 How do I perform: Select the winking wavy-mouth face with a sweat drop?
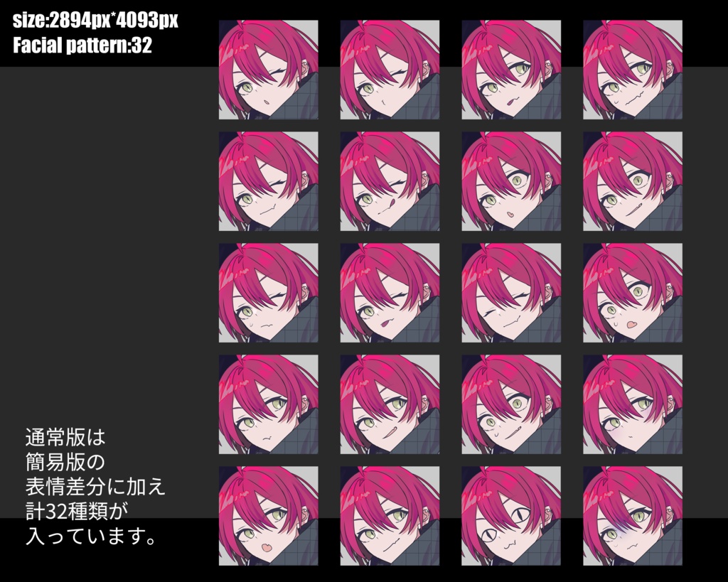pos(268,293)
